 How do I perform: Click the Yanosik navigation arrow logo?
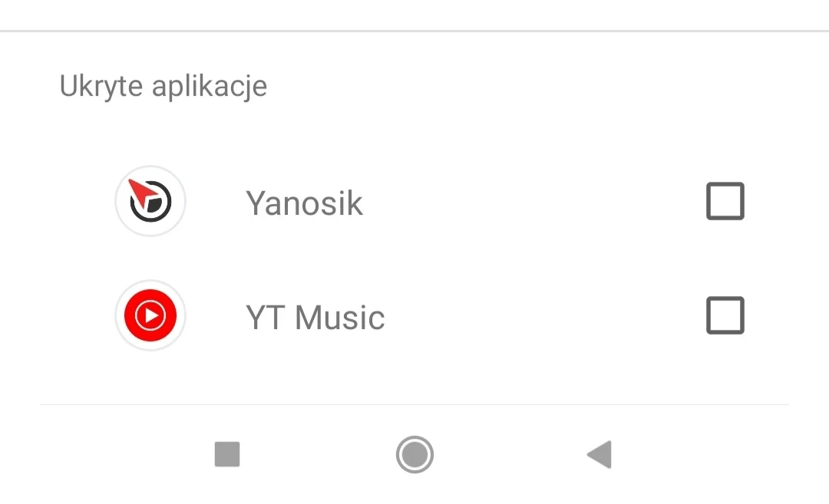click(x=150, y=201)
